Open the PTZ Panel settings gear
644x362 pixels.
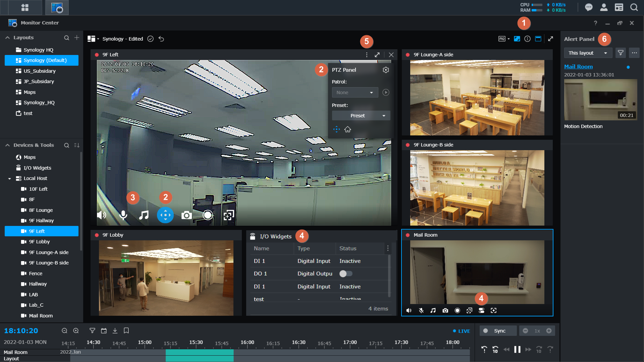tap(386, 70)
